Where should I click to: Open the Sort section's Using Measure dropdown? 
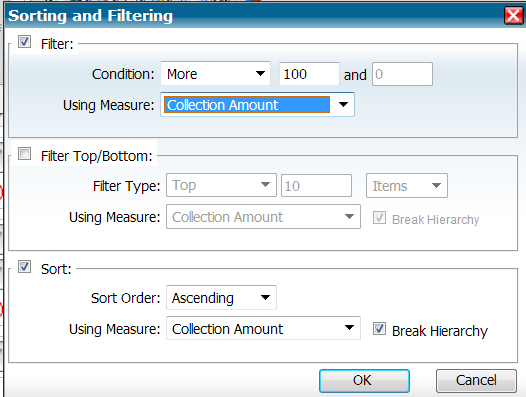(263, 328)
